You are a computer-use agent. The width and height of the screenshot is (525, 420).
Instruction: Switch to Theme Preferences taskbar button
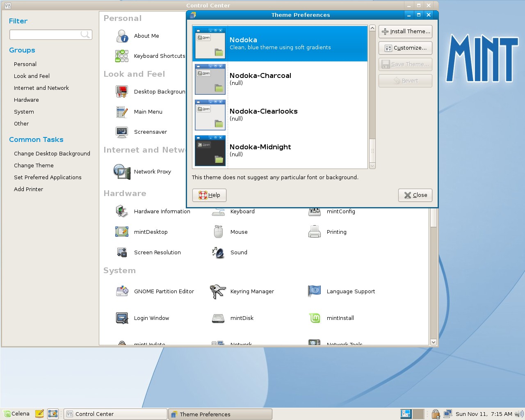click(220, 414)
